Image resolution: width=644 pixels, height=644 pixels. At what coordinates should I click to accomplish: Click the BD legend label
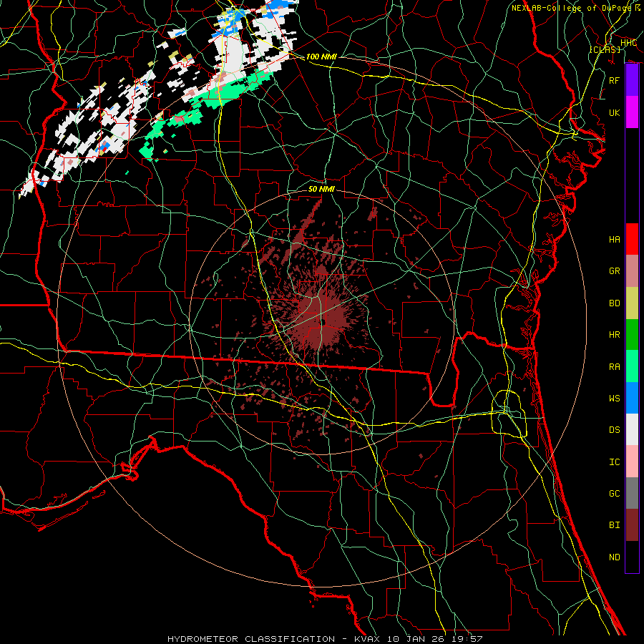[614, 303]
